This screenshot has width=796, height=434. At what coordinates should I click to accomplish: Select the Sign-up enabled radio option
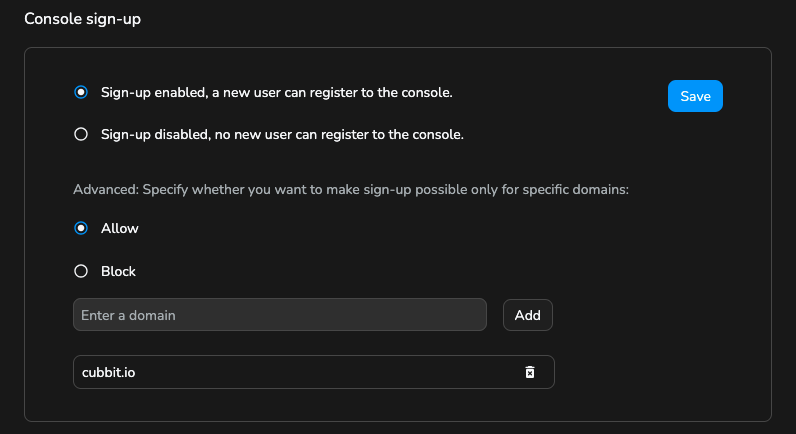pyautogui.click(x=81, y=92)
